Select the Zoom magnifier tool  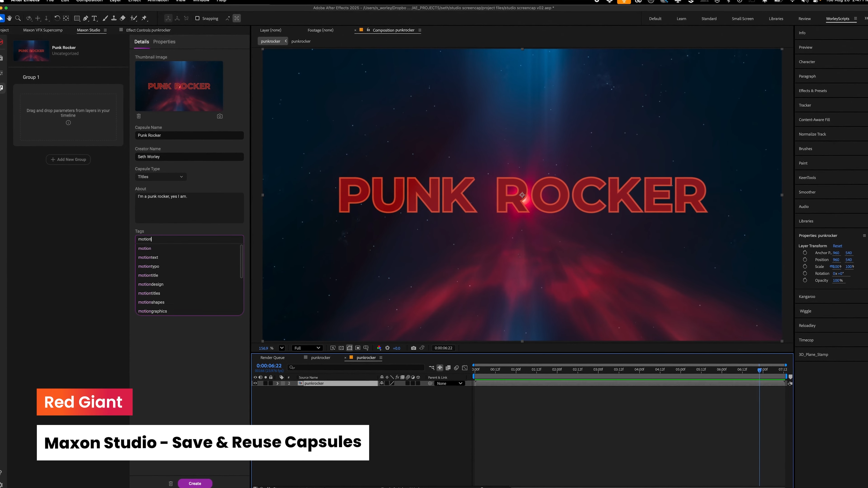point(18,18)
